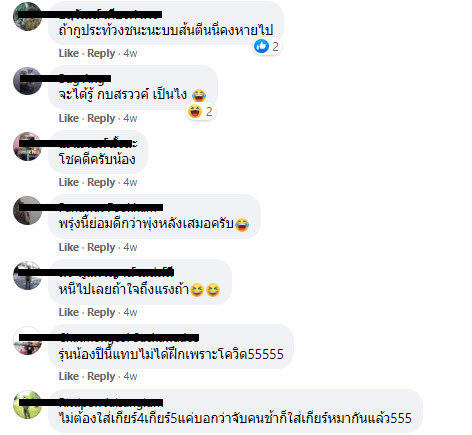Reply to the พรุ่งนี้ย่อมดีกว่า comment
The image size is (472, 435).
[x=101, y=247]
